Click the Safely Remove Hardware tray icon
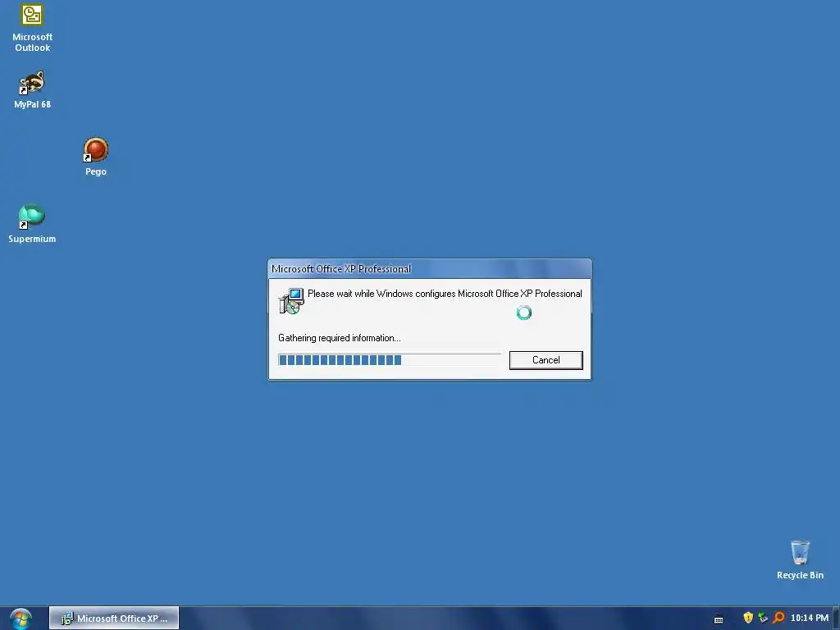The width and height of the screenshot is (840, 630). point(763,618)
